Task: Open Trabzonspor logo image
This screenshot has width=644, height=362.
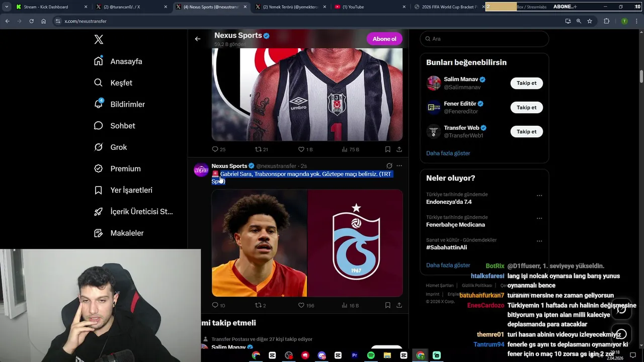Action: click(x=355, y=243)
